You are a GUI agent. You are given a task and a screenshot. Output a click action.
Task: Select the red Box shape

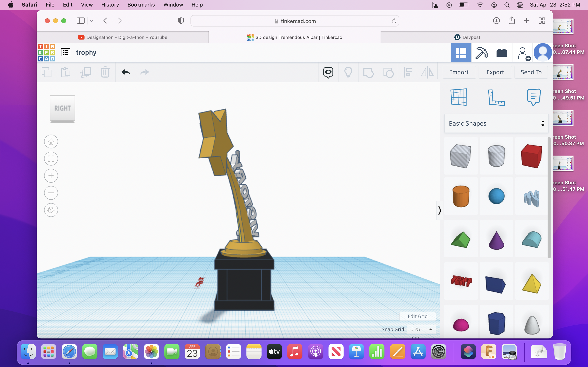click(531, 156)
